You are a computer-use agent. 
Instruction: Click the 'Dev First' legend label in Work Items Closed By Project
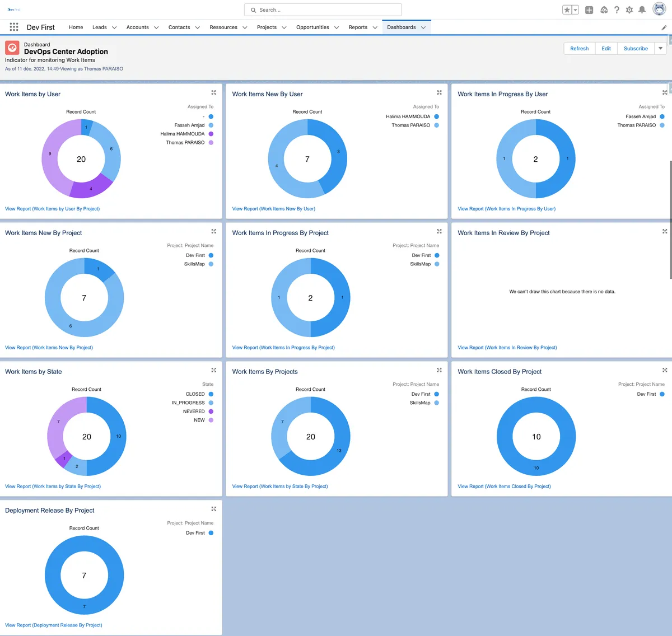(x=646, y=394)
